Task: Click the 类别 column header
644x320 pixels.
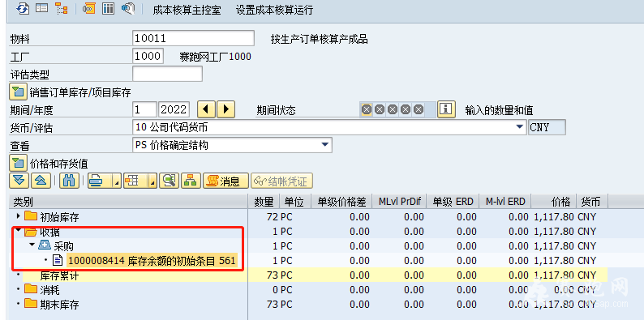Action: pyautogui.click(x=128, y=202)
